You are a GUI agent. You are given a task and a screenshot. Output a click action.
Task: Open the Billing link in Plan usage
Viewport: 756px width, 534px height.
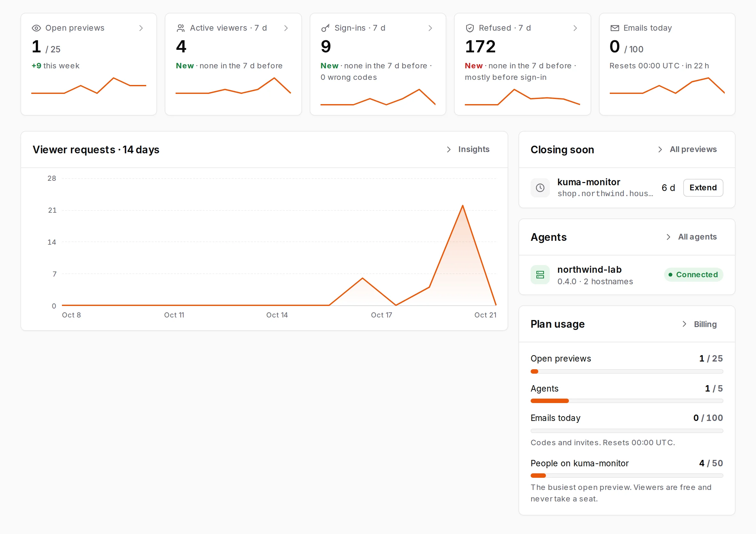[699, 324]
